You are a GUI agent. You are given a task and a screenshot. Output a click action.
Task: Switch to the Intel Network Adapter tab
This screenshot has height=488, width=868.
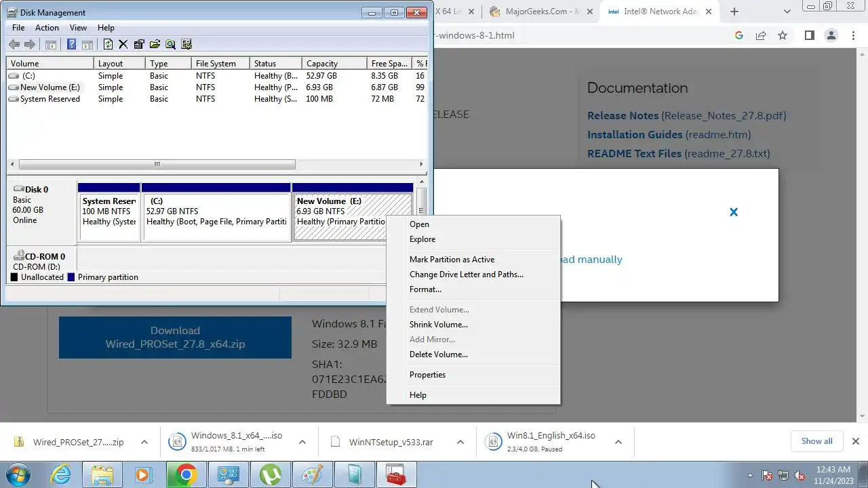point(658,12)
